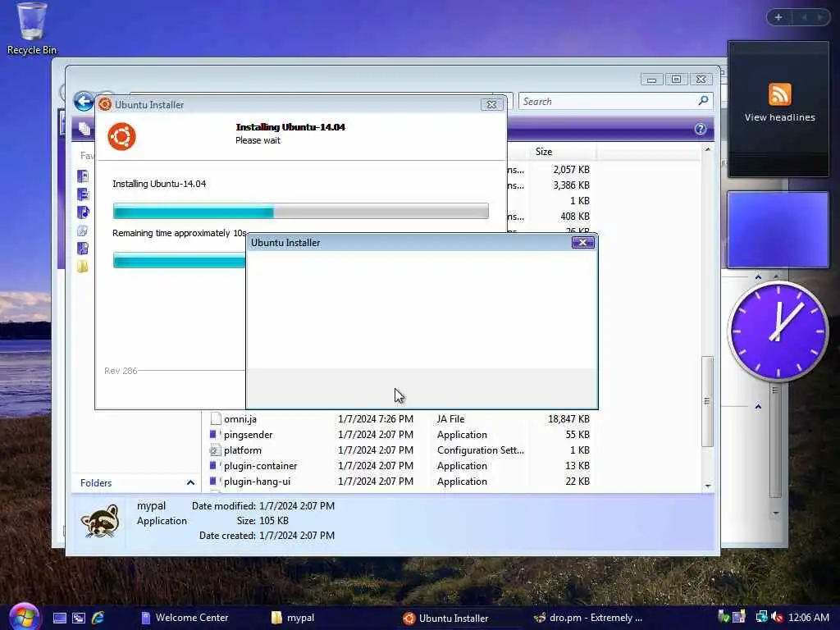Screen dimensions: 840x630
Task: Select the pingsender application icon
Action: [214, 435]
